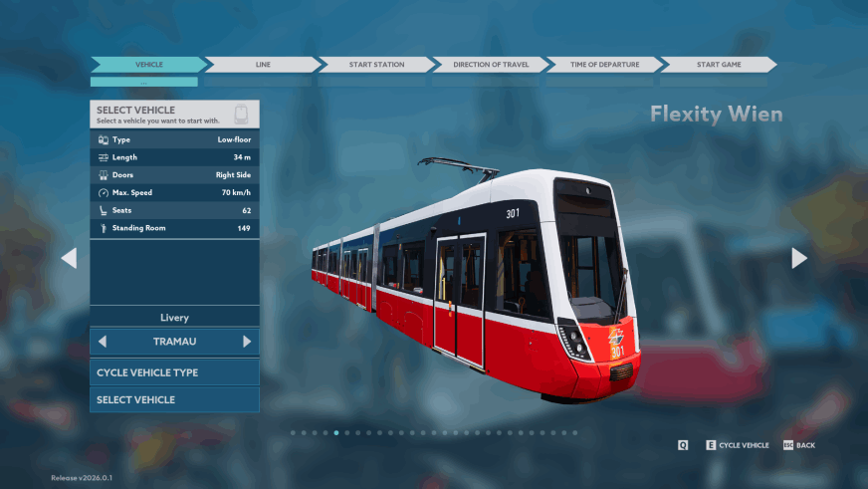Click the Livery heading

click(174, 318)
